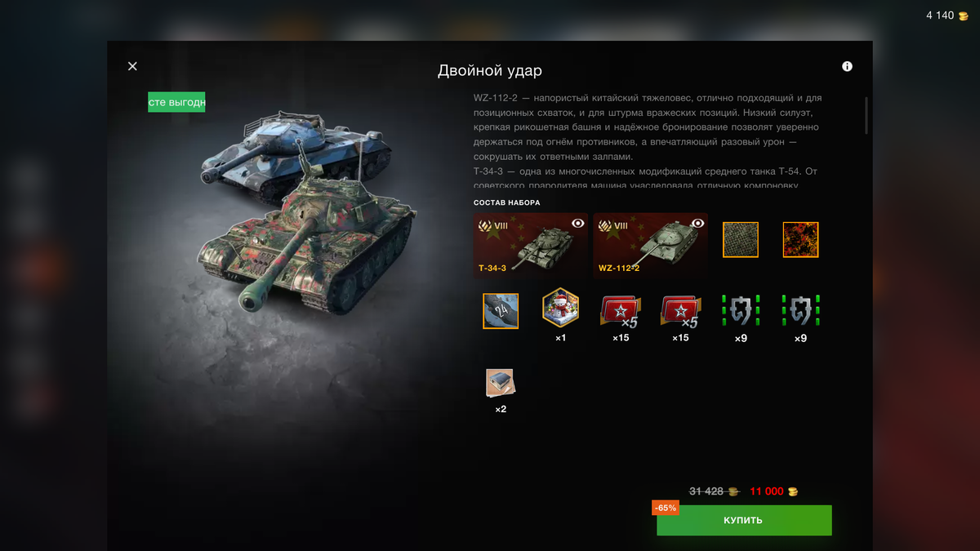Preview the T-34-3 tank with the eye icon
980x551 pixels.
578,223
